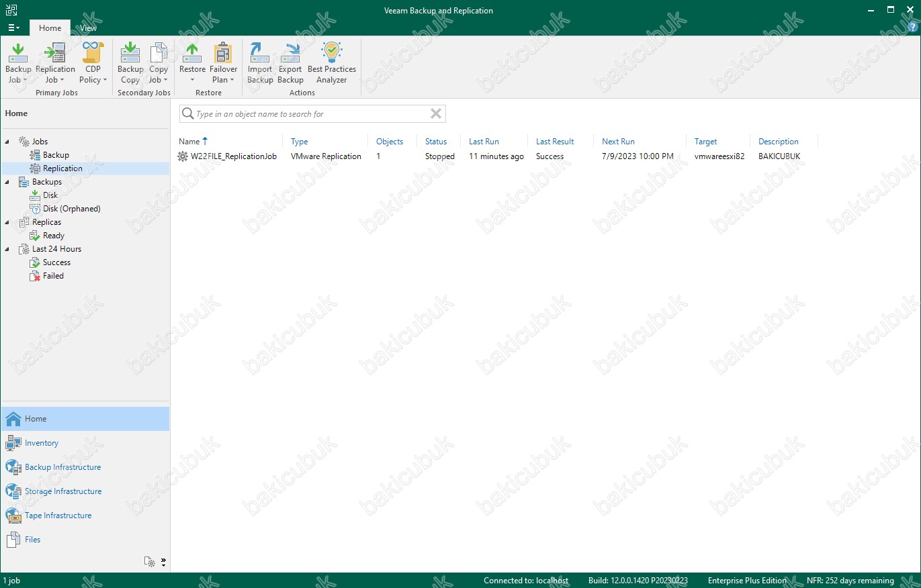Select Failed under Last 24 Hours
921x588 pixels.
tap(53, 276)
